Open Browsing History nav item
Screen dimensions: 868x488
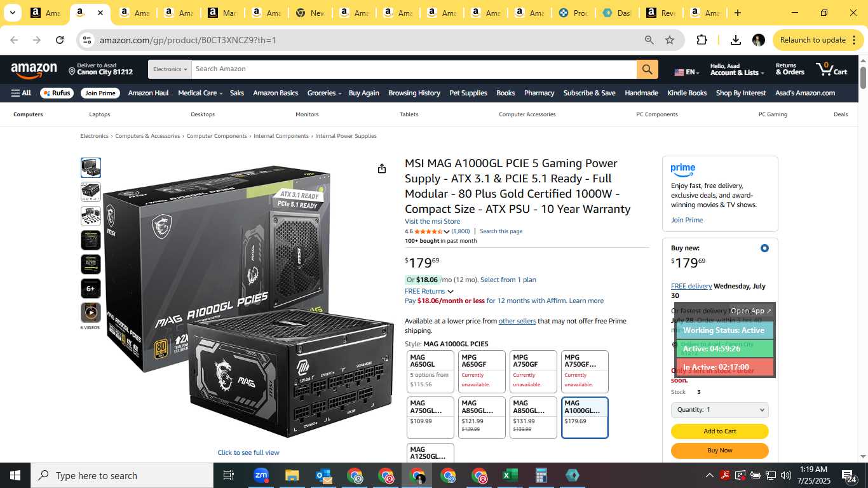coord(414,93)
